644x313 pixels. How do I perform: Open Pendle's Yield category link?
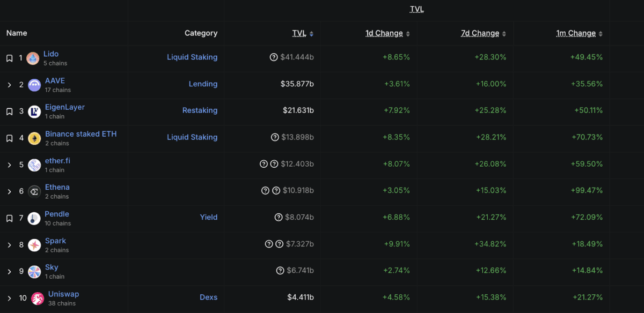[209, 217]
